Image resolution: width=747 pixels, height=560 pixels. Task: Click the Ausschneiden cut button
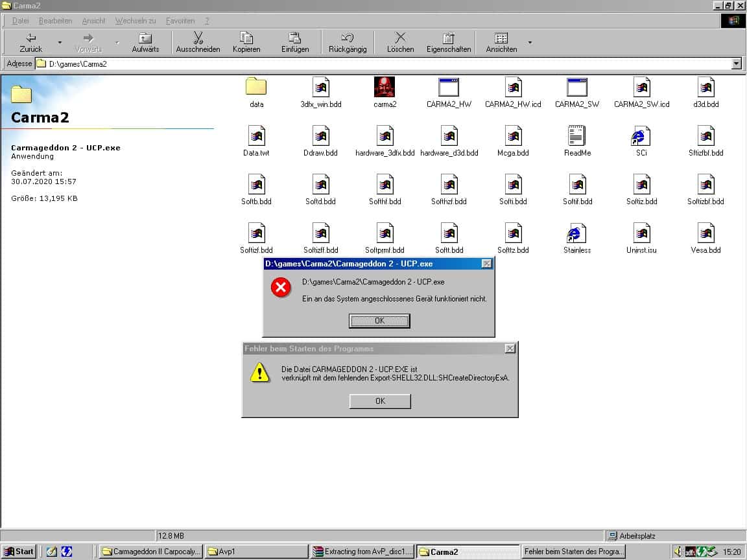coord(198,42)
